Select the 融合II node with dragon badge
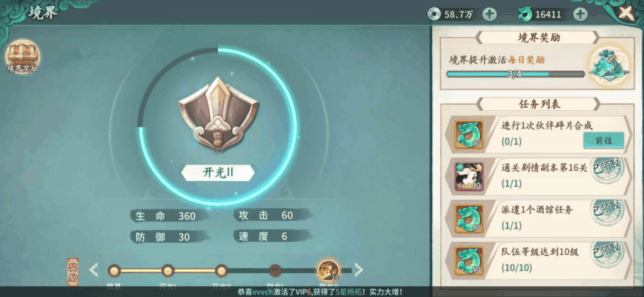The width and height of the screenshot is (644, 297). [328, 270]
